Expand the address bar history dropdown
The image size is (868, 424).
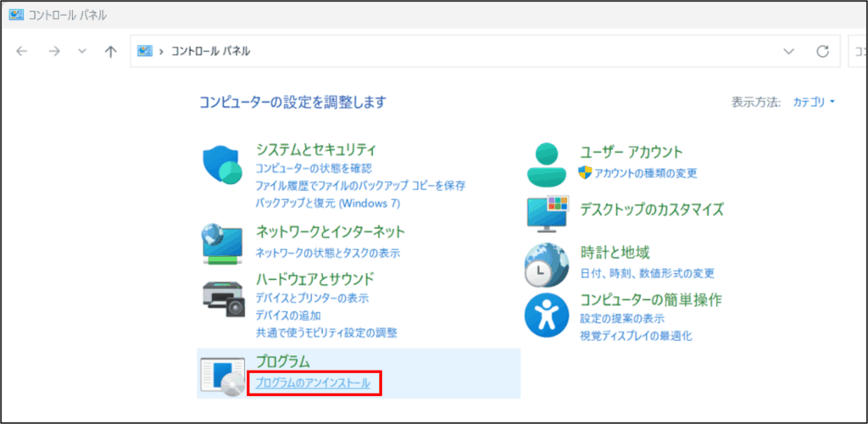[789, 52]
